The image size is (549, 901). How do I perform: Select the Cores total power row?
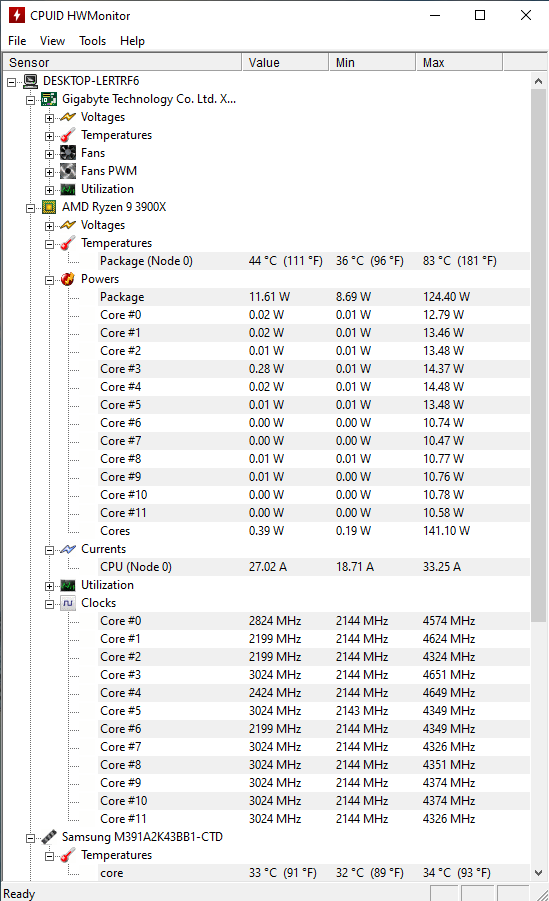pyautogui.click(x=314, y=531)
